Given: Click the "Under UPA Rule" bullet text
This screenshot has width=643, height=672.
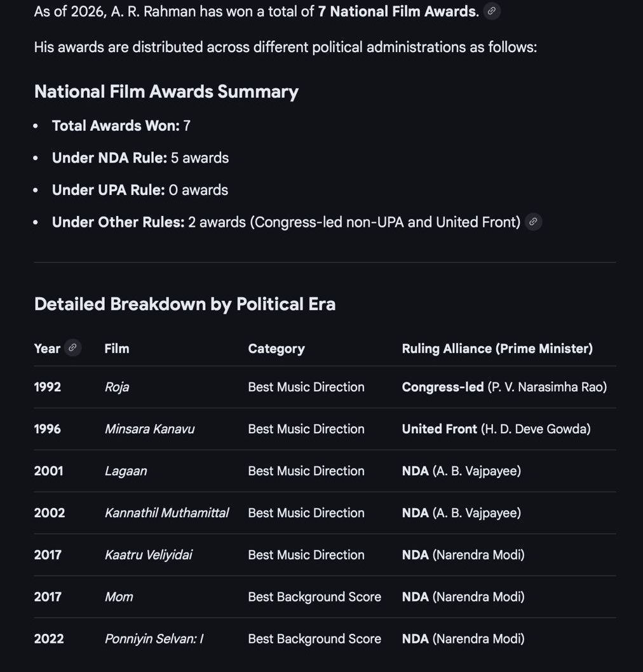Looking at the screenshot, I should click(140, 190).
